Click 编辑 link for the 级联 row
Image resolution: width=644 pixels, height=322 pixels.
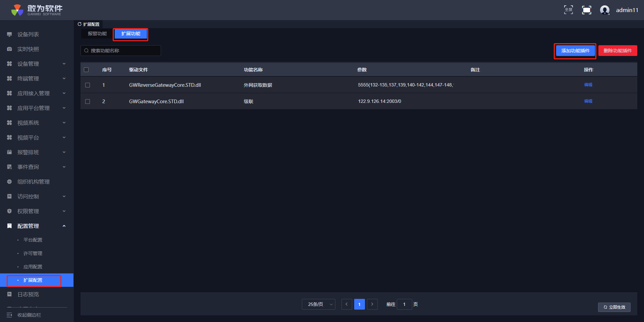click(588, 101)
